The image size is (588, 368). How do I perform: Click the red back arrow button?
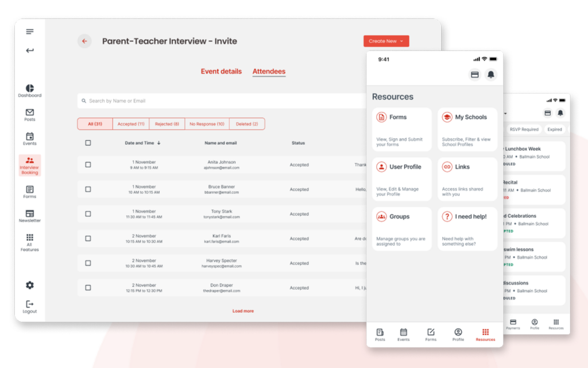tap(84, 41)
